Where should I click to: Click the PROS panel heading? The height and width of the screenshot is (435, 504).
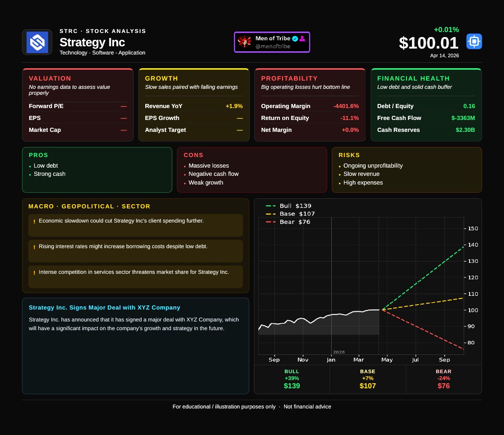38,155
